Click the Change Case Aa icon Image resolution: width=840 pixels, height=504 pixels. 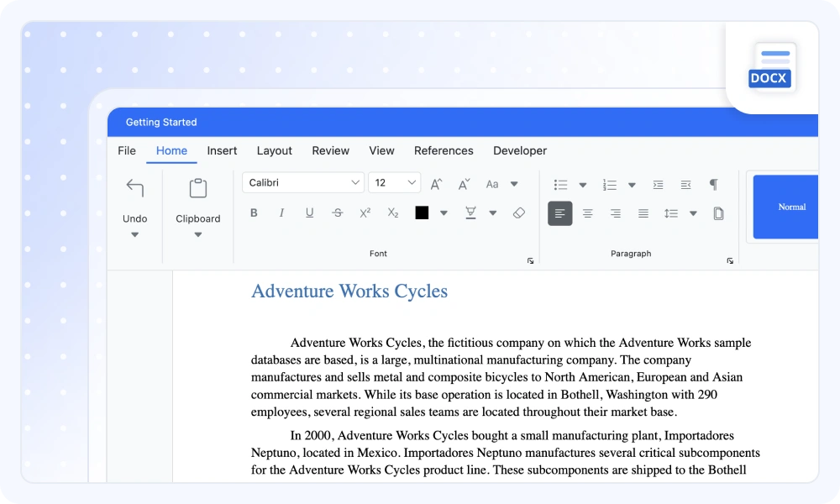click(x=491, y=184)
